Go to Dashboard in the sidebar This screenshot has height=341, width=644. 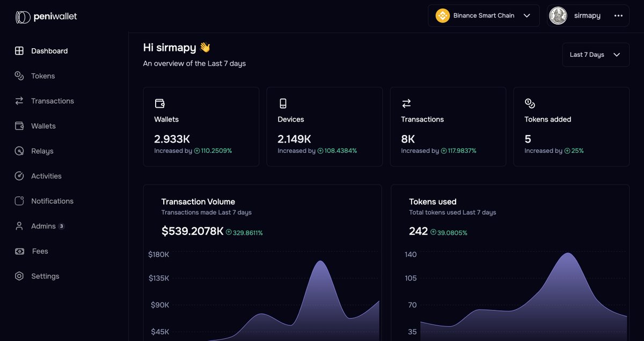(49, 51)
